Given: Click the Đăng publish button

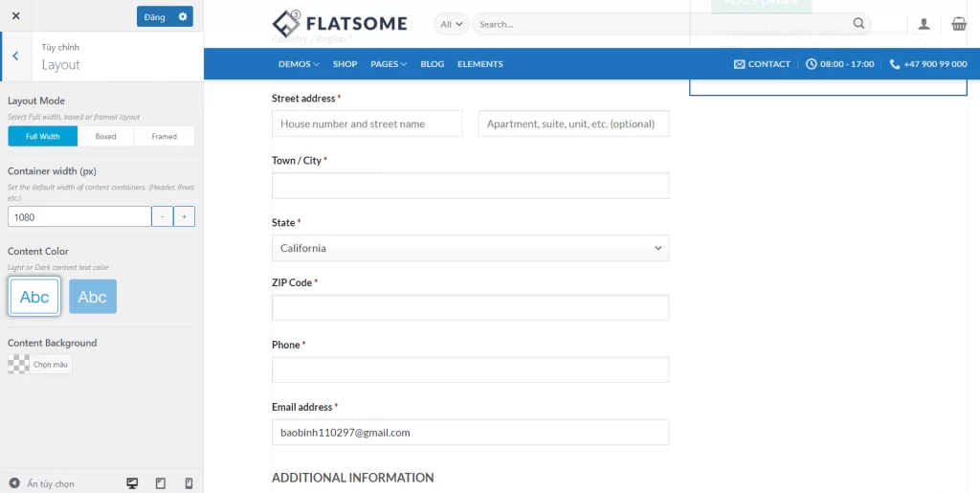Looking at the screenshot, I should point(154,16).
